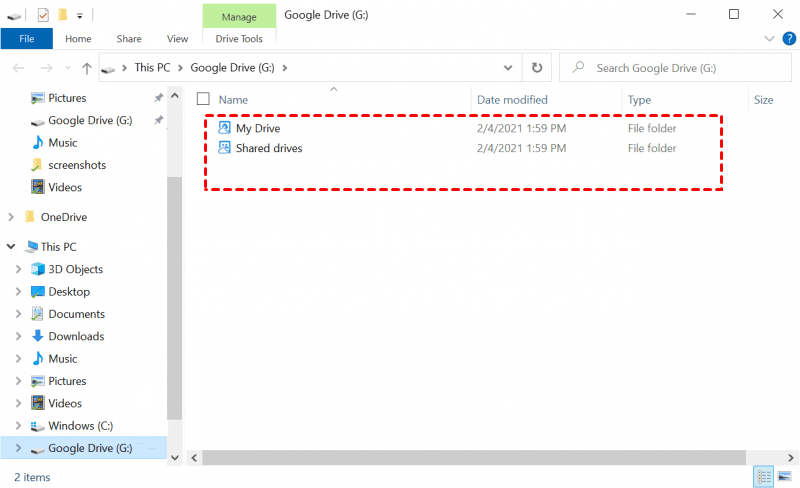Screen dimensions: 800x488
Task: Select Windows (C:) drive in the tree
Action: point(80,426)
